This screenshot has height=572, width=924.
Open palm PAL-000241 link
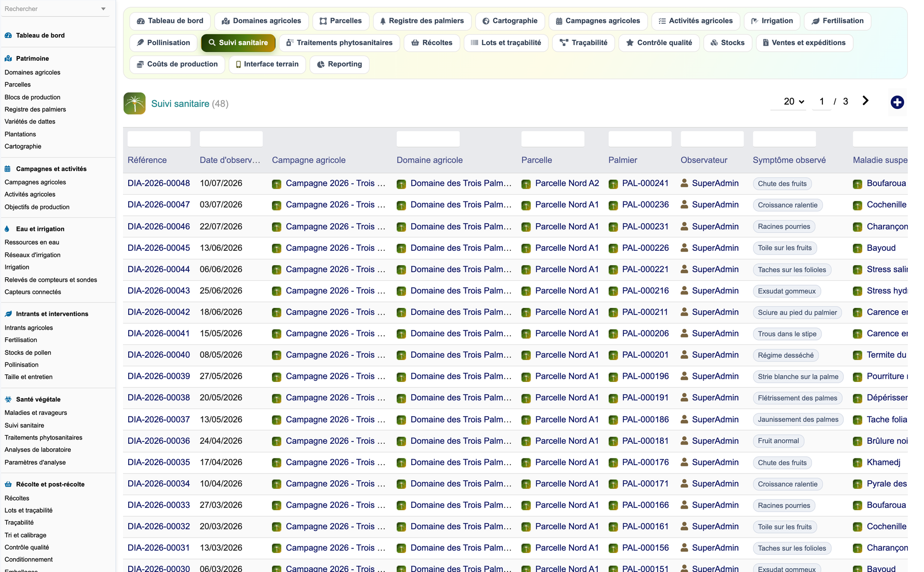pos(645,183)
